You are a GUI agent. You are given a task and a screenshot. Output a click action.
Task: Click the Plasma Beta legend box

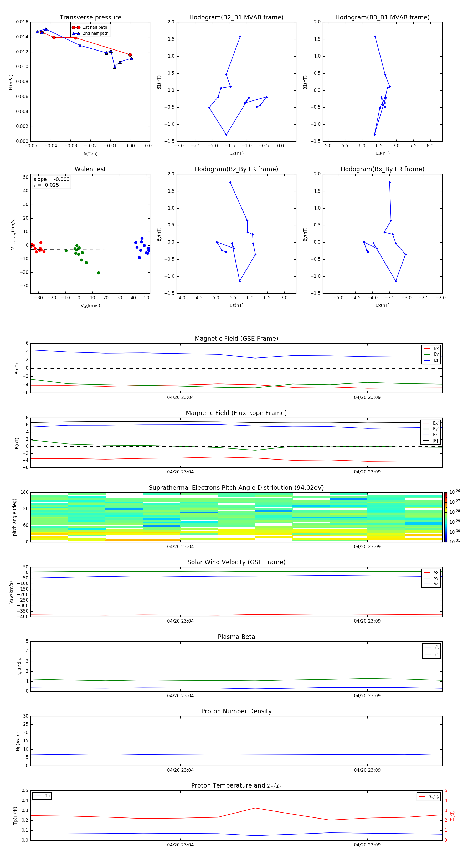coord(431,651)
